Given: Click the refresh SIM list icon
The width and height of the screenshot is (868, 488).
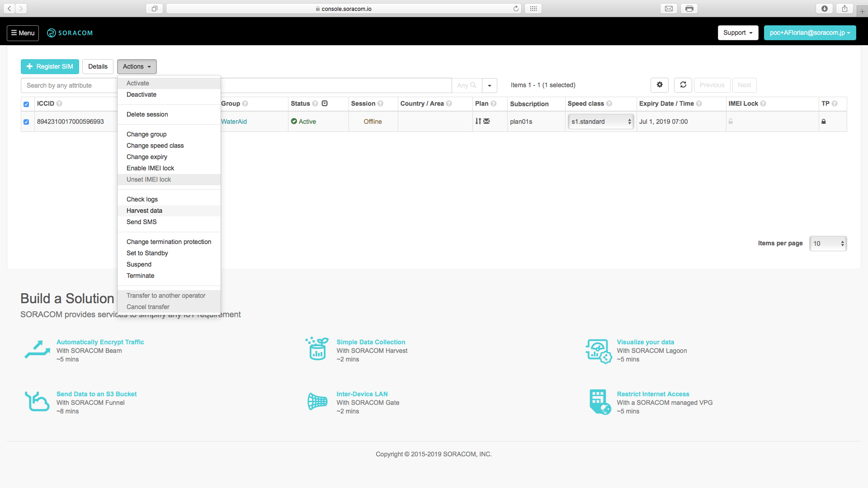Looking at the screenshot, I should (683, 85).
